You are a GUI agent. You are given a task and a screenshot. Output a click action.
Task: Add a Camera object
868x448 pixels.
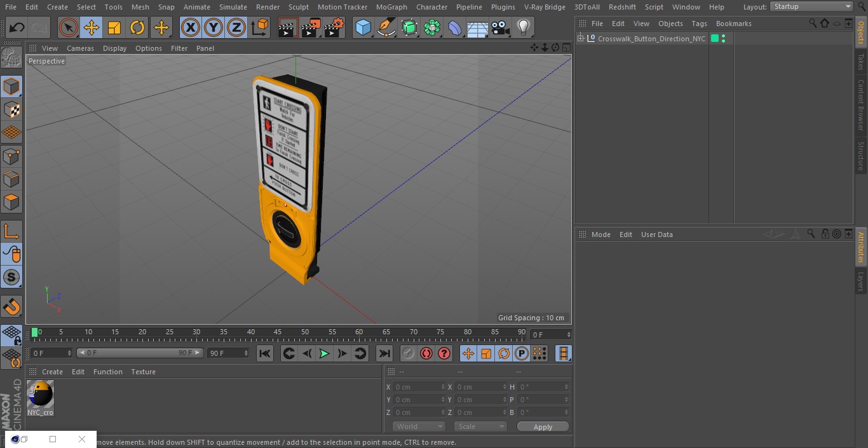coord(501,27)
